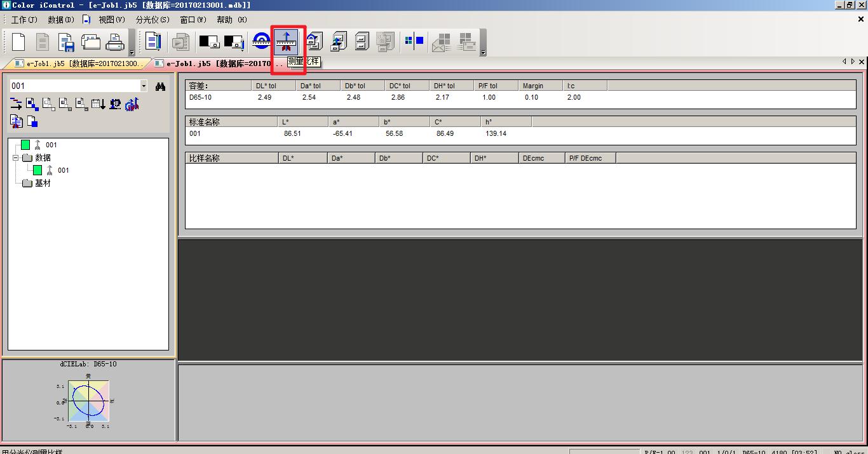Click the plain gray file cabinet icon
The width and height of the screenshot is (868, 454).
pos(362,42)
